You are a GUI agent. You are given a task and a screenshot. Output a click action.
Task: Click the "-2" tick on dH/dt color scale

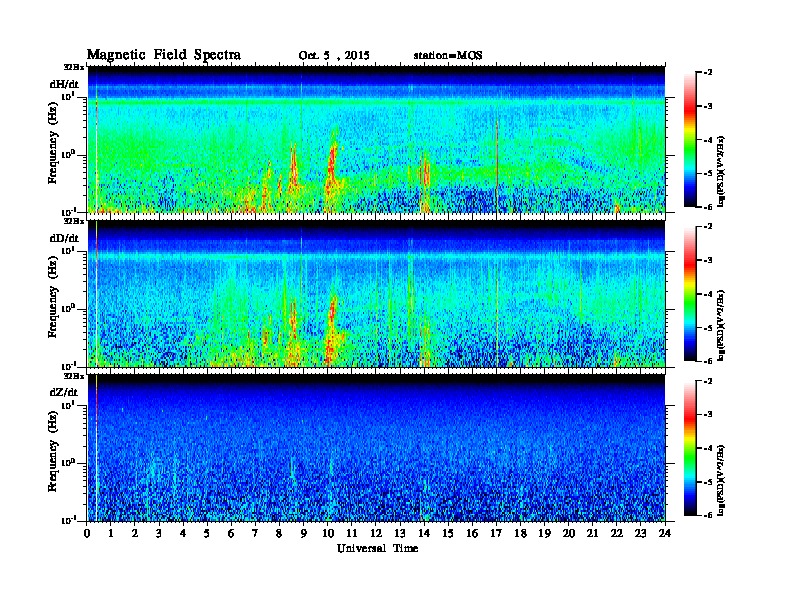(708, 73)
